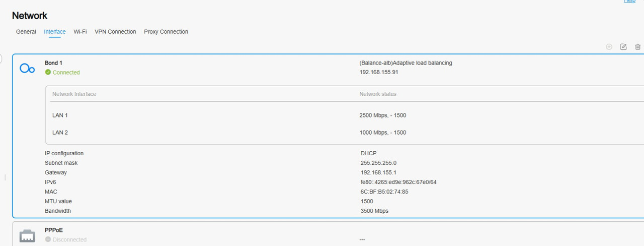Click the LAN 2 row label
Image resolution: width=644 pixels, height=246 pixels.
pos(60,133)
